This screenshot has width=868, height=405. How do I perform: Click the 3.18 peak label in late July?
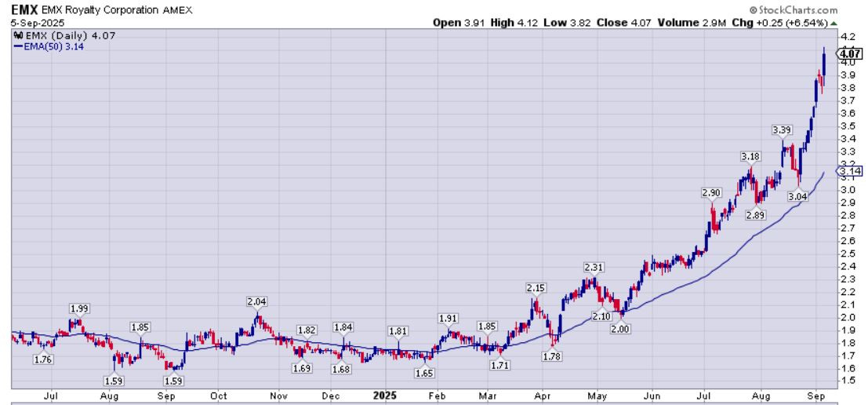pos(750,157)
